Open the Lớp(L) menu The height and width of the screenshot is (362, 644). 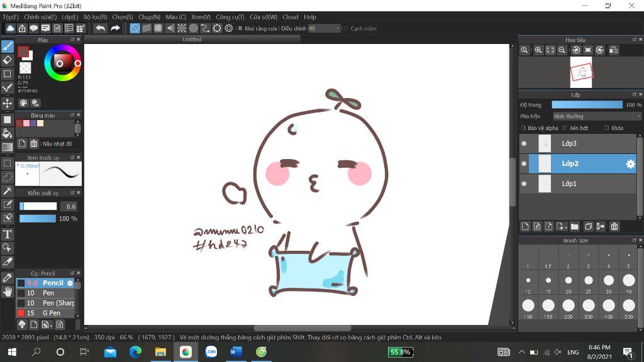pyautogui.click(x=70, y=17)
